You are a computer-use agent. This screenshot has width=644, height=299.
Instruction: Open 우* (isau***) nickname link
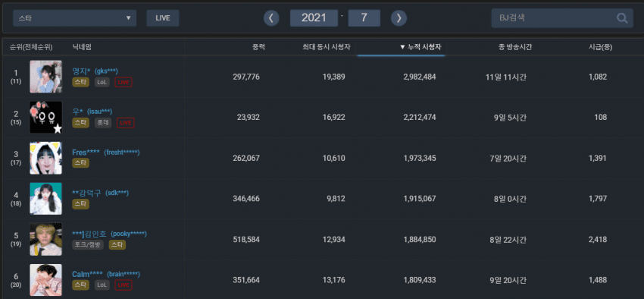92,112
